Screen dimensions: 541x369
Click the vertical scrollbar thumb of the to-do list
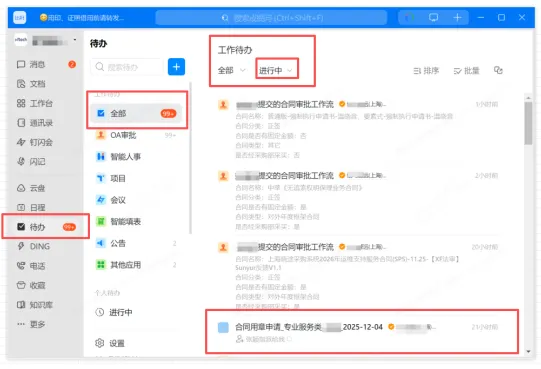pos(528,123)
